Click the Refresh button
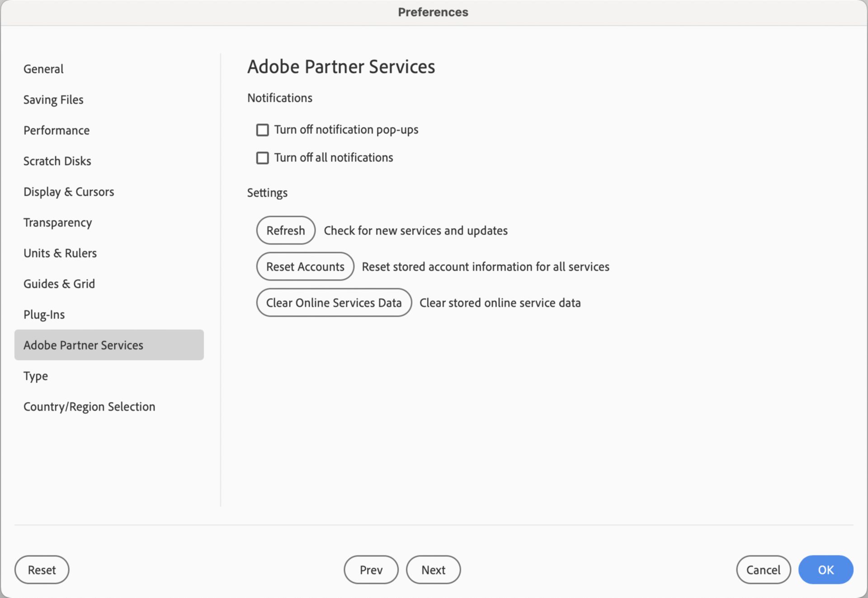Screen dimensions: 868x598 point(286,230)
